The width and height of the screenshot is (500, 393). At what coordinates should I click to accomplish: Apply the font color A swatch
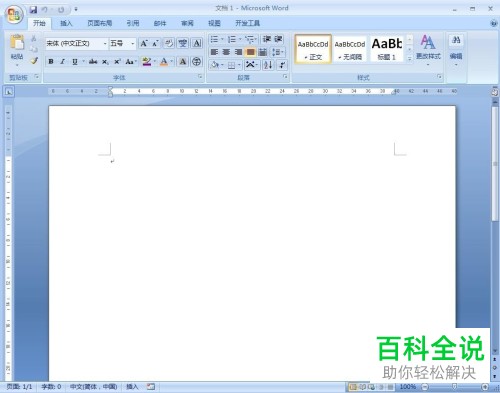click(164, 62)
